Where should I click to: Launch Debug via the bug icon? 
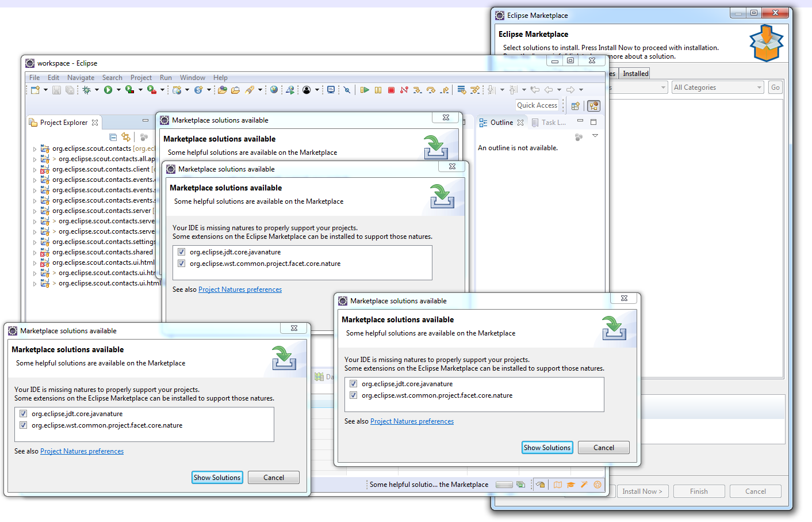[x=86, y=90]
